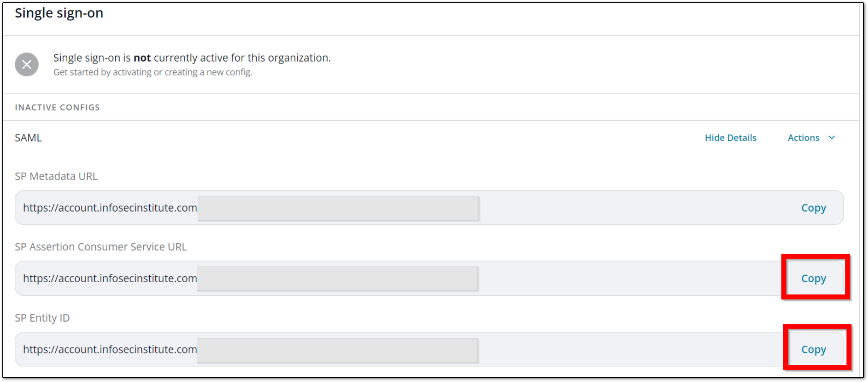Screen dimensions: 868x382
Task: Click the SP Entity ID label
Action: coord(42,318)
